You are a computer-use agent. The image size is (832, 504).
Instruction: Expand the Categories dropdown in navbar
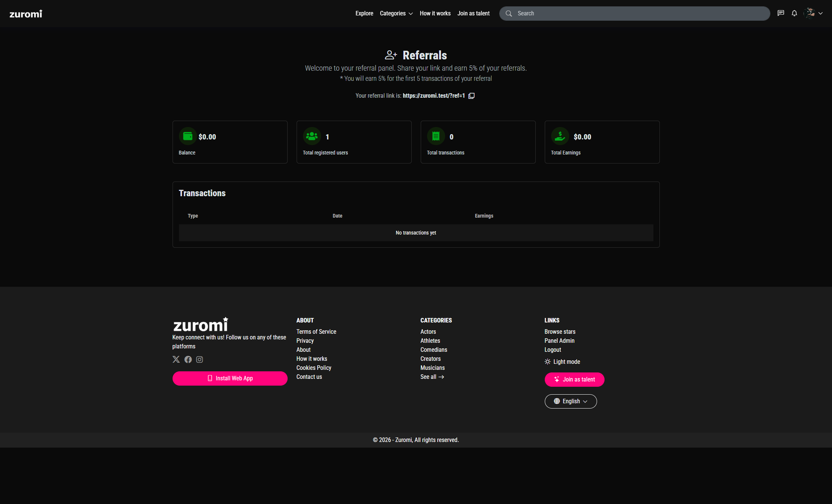pyautogui.click(x=396, y=14)
